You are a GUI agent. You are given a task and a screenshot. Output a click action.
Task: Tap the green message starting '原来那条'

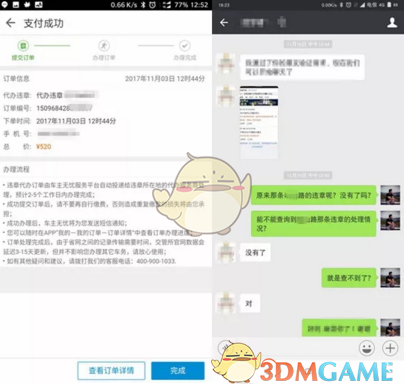pyautogui.click(x=313, y=195)
